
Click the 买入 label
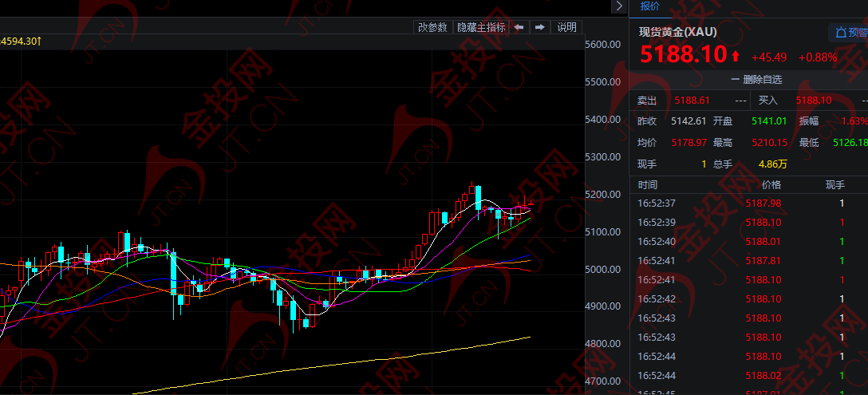(x=767, y=101)
